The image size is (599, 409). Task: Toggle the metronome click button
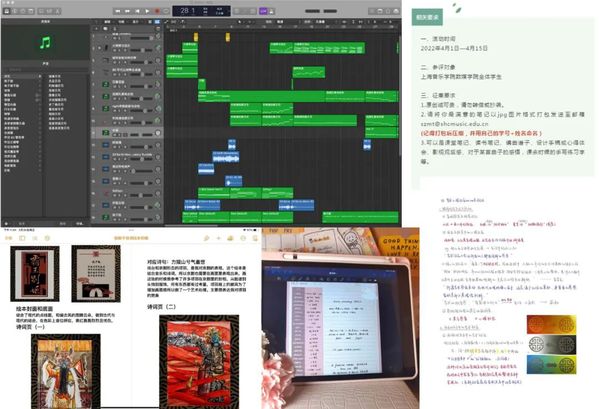(x=272, y=11)
